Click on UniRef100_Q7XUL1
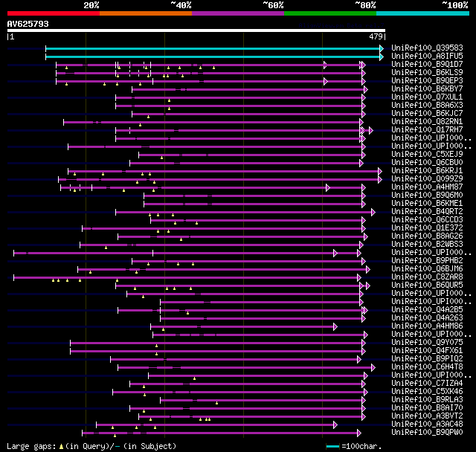 point(427,97)
